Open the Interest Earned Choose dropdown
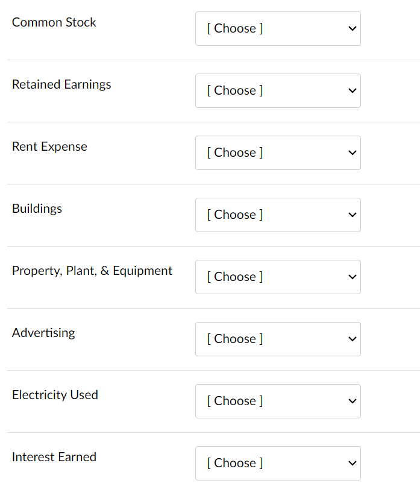Screen dimensions: 420x504 [x=277, y=463]
